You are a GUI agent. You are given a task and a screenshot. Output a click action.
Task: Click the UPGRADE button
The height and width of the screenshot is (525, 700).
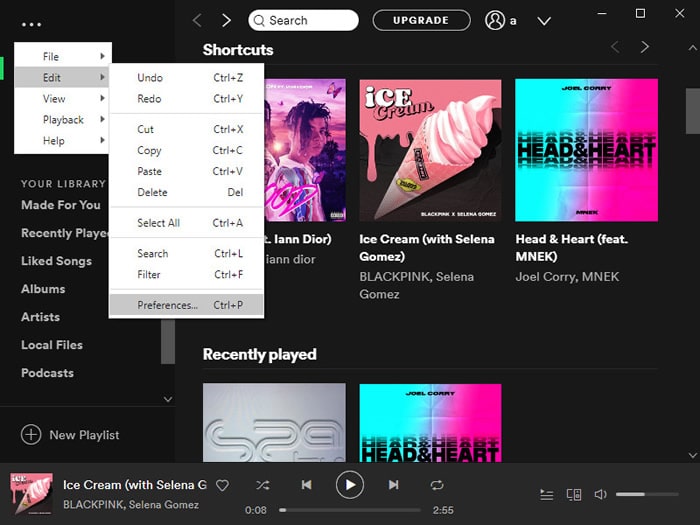(x=421, y=21)
